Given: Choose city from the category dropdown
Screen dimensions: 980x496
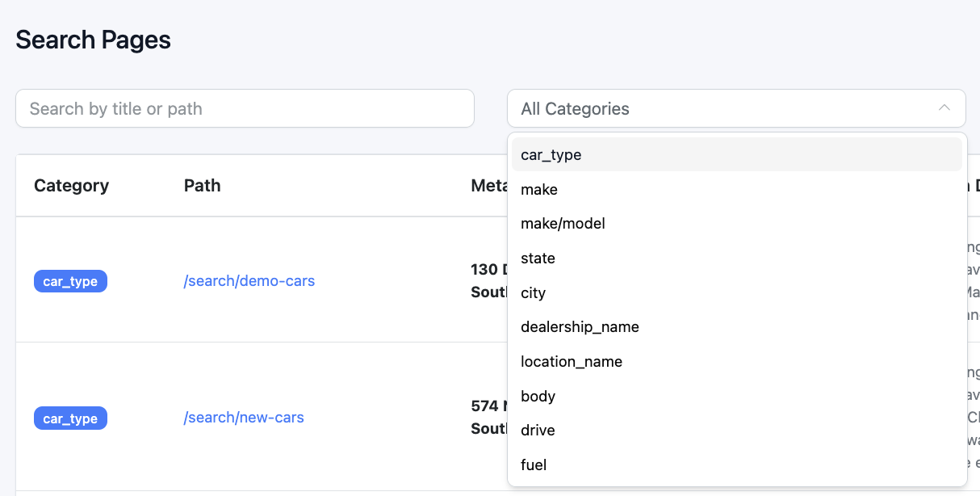Looking at the screenshot, I should click(534, 293).
